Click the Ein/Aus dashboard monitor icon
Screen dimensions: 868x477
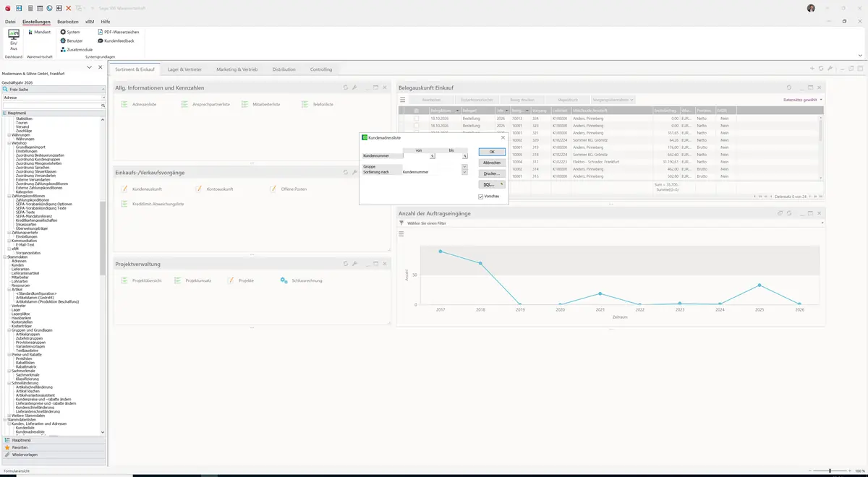(13, 35)
